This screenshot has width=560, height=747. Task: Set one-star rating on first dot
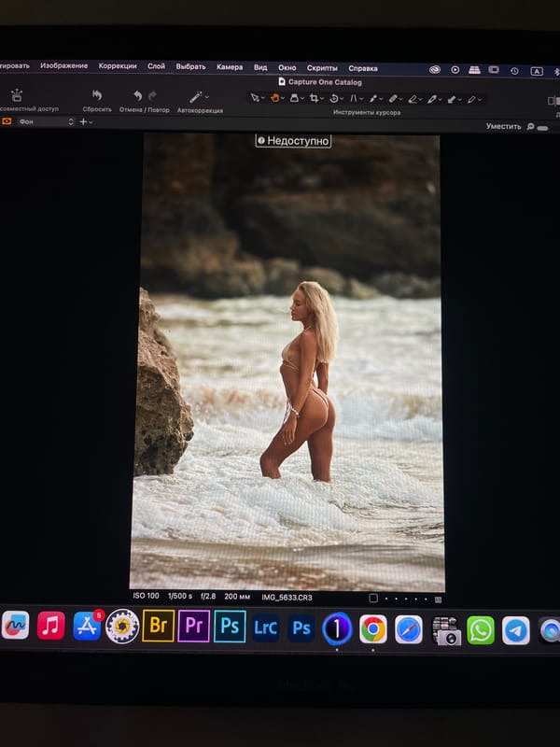click(386, 599)
